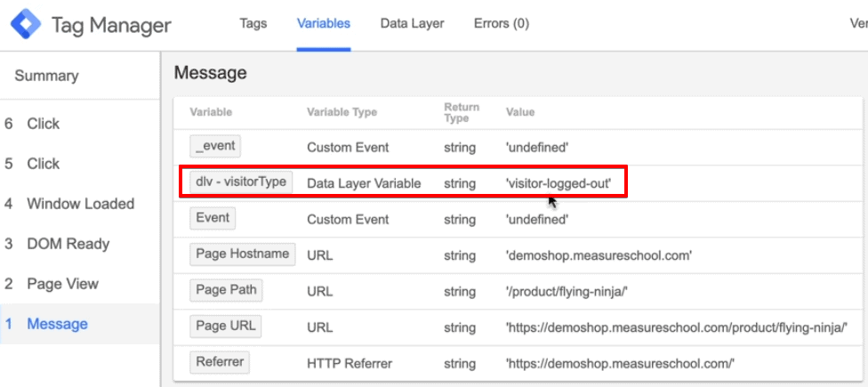Viewport: 868px width, 387px height.
Task: Select the 6 Click event
Action: [80, 124]
